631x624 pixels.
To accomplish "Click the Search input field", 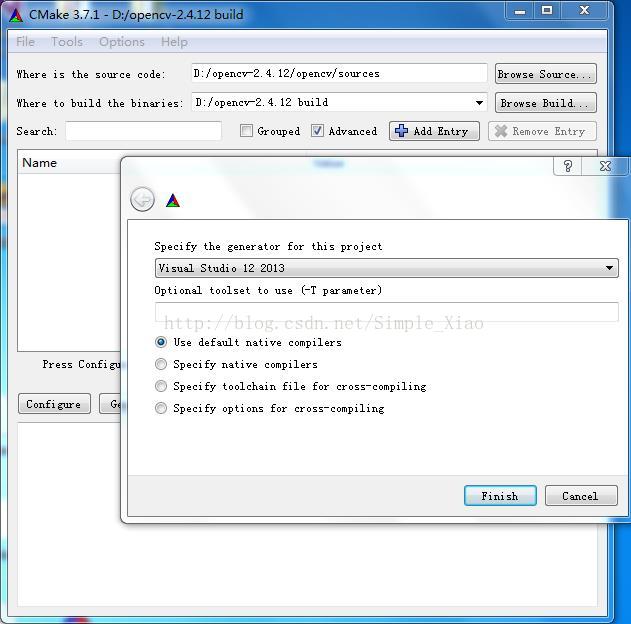I will coord(144,131).
